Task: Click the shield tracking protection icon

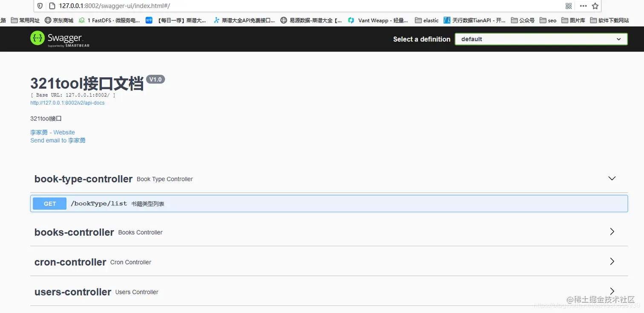Action: 40,6
